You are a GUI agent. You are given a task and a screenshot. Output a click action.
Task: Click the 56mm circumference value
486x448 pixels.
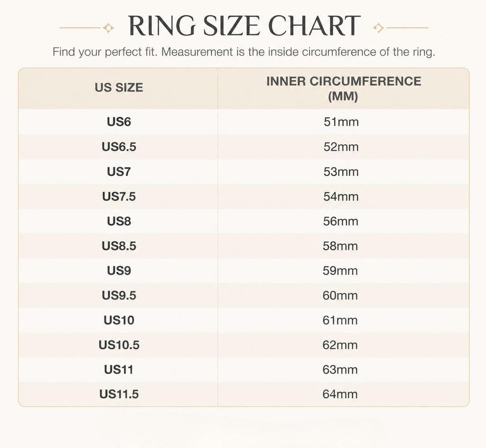[341, 221]
